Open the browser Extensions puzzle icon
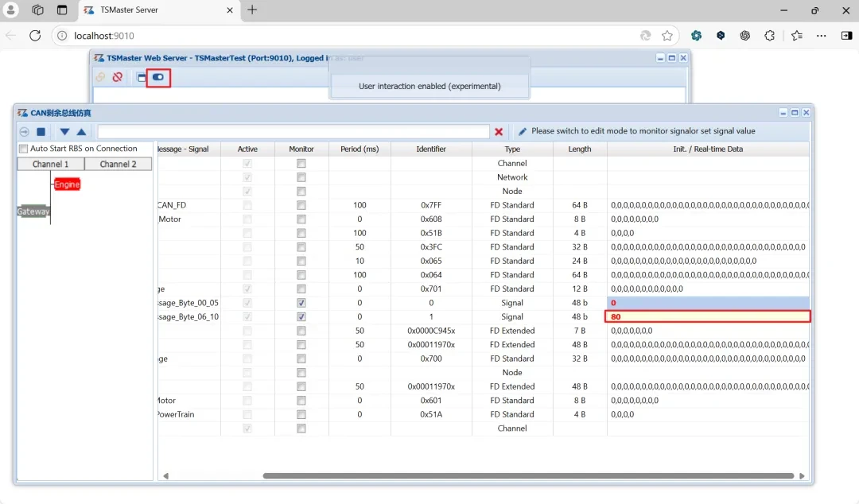859x504 pixels. [769, 36]
